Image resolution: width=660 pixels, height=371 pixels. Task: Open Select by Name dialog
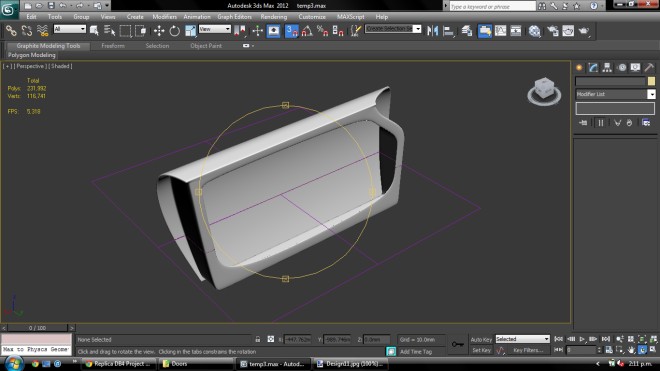tap(109, 31)
